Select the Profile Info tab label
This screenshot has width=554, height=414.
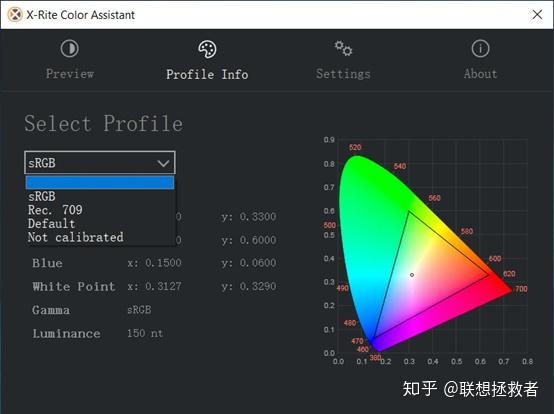(207, 75)
